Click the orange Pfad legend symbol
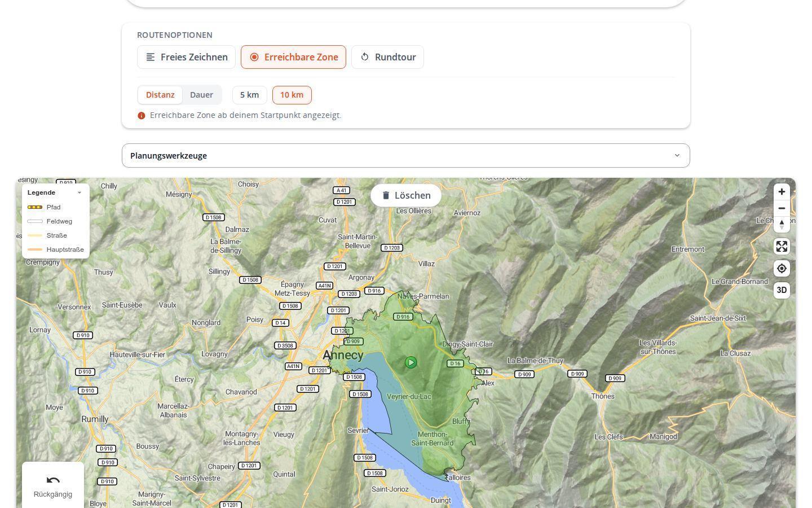The image size is (812, 508). coord(35,207)
